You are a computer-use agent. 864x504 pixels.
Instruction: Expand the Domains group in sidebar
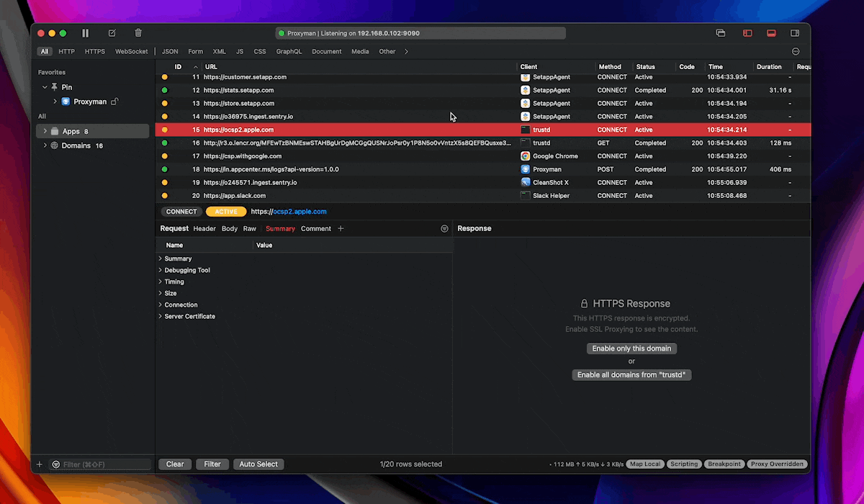coord(45,145)
